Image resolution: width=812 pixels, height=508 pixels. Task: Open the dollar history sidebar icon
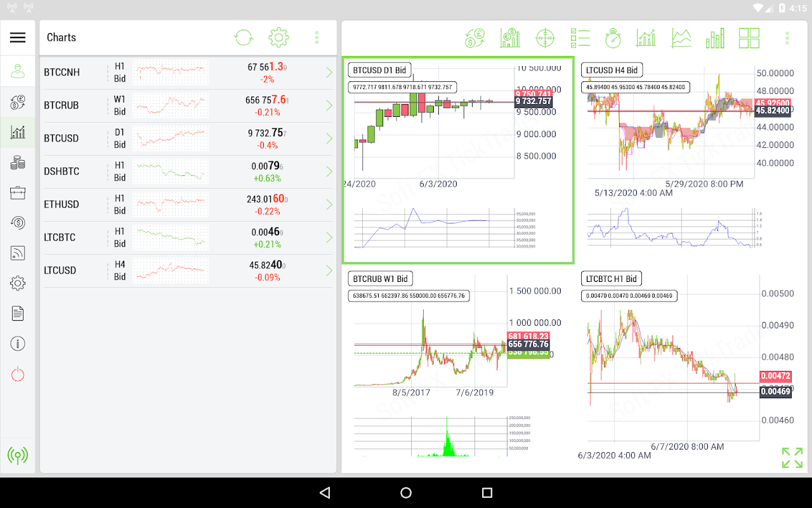pos(18,222)
